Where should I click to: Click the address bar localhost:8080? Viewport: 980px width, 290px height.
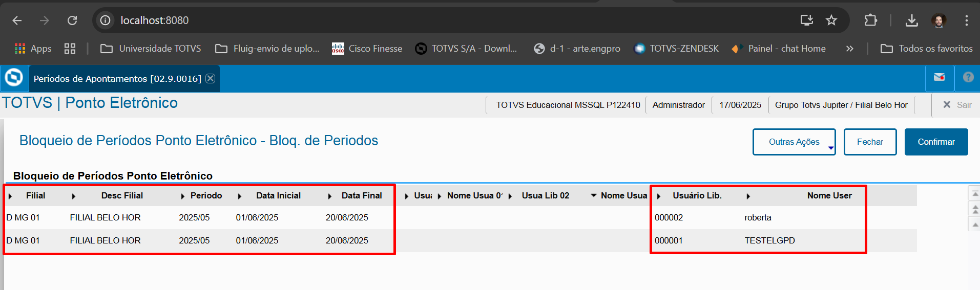[x=154, y=20]
